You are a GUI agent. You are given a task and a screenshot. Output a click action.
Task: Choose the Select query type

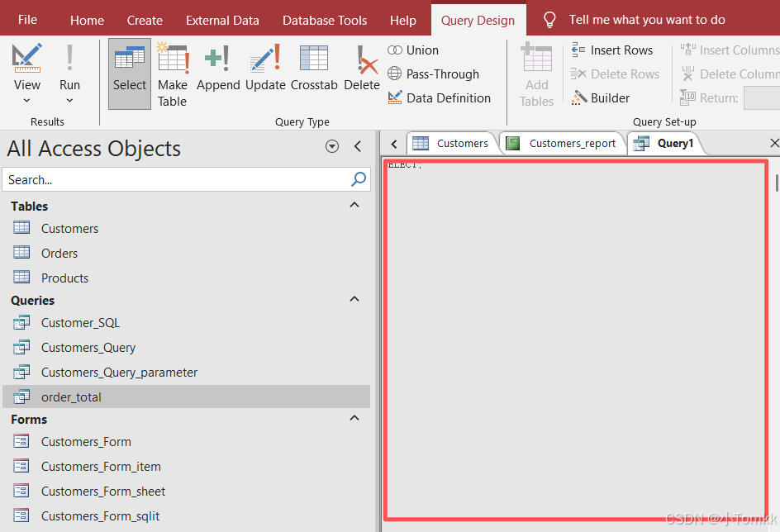(x=130, y=74)
